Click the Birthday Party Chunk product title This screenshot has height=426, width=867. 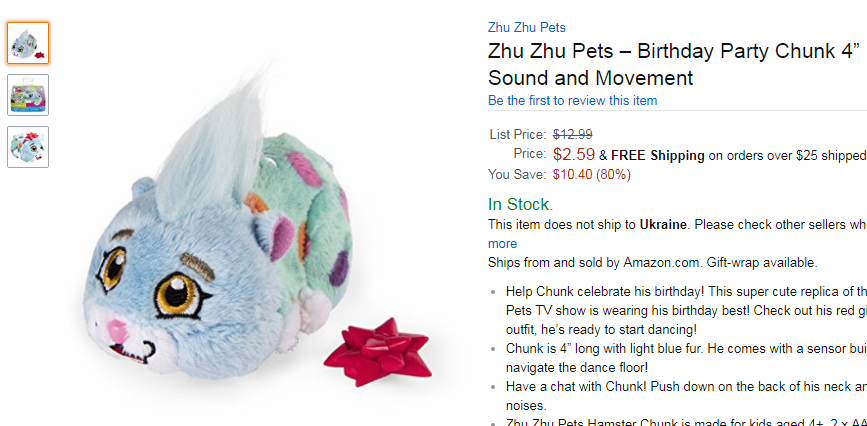677,64
